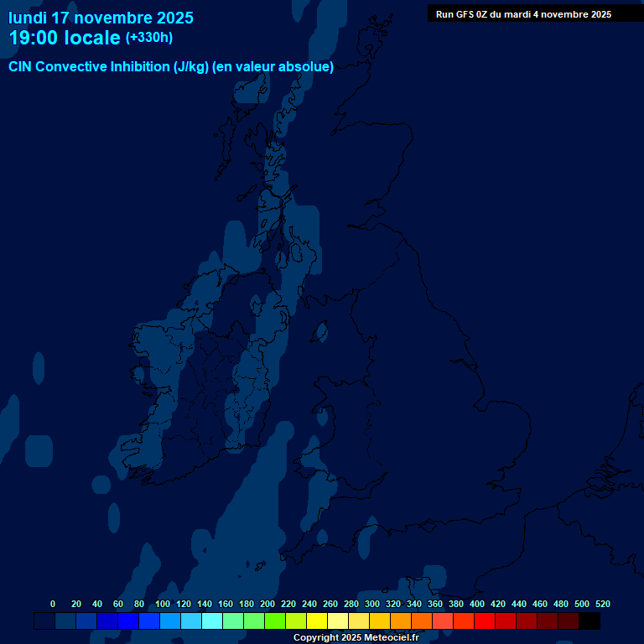Click the '(+330h)' forecast offset label

point(149,38)
